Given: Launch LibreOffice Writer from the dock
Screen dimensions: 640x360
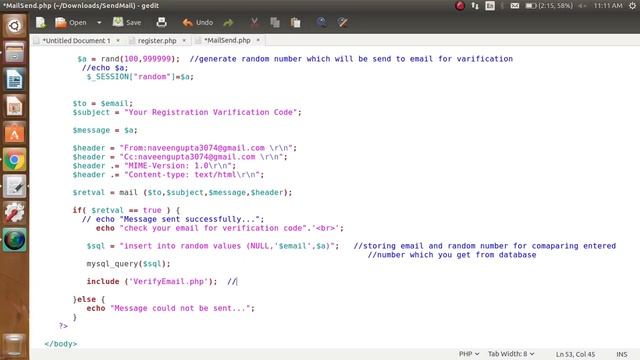Looking at the screenshot, I should click(14, 79).
